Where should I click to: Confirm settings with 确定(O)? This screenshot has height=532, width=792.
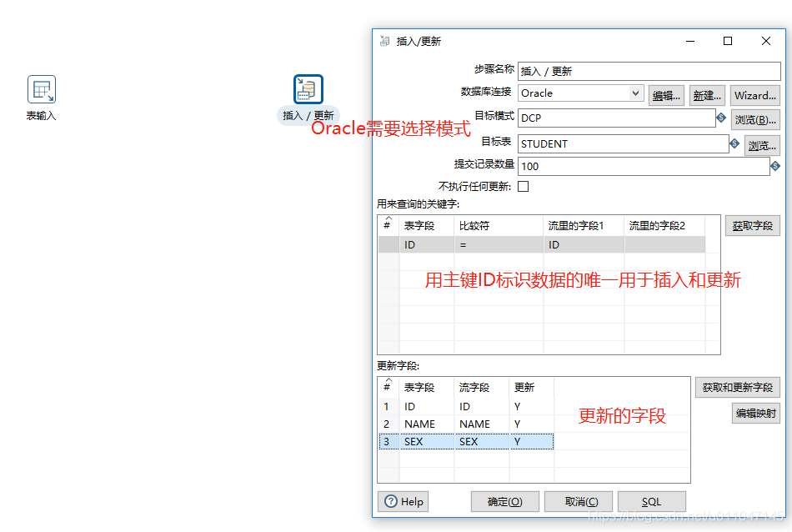pyautogui.click(x=504, y=501)
